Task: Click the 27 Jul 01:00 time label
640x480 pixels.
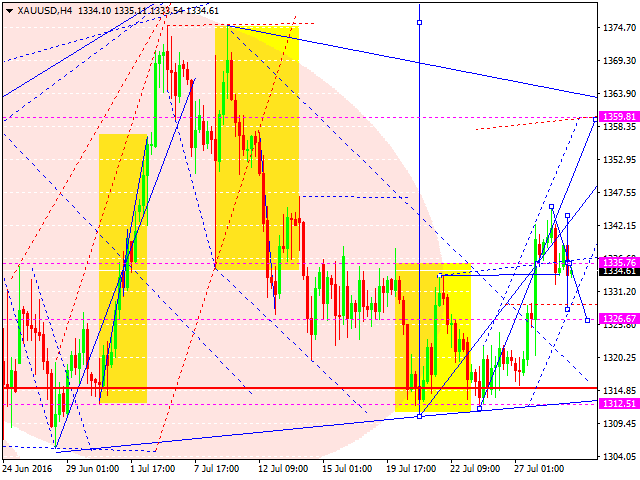Action: 539,468
